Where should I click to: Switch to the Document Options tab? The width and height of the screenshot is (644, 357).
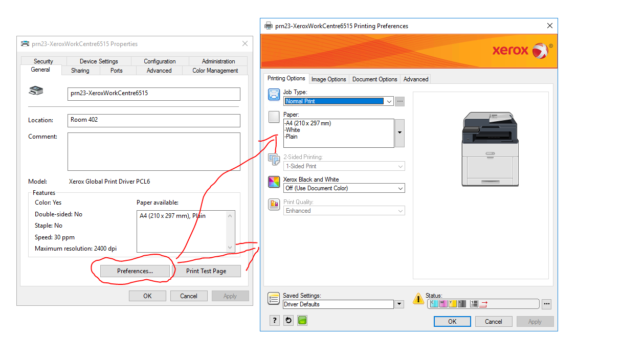click(x=375, y=79)
